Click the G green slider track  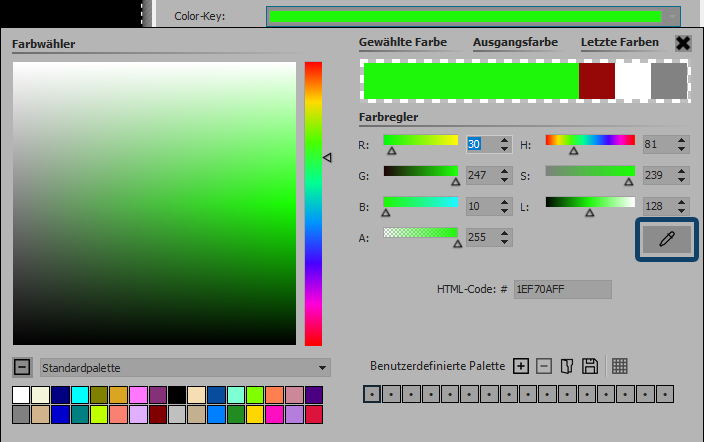coord(421,171)
